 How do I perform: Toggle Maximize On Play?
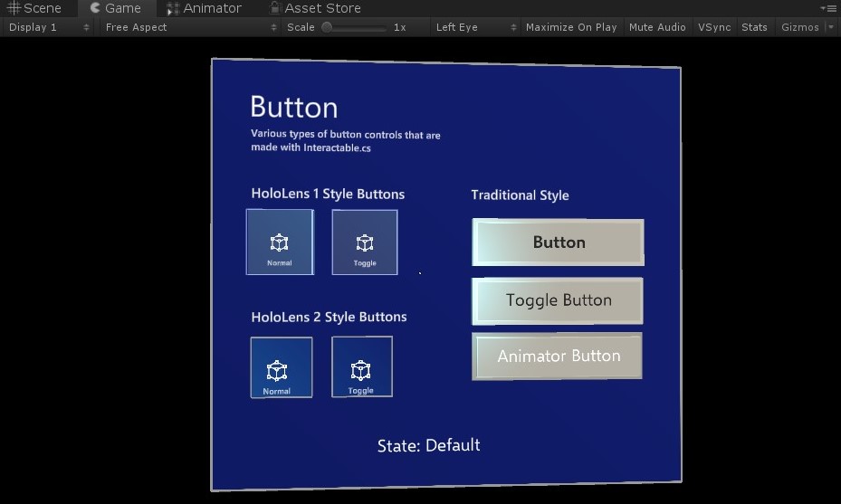(x=571, y=27)
